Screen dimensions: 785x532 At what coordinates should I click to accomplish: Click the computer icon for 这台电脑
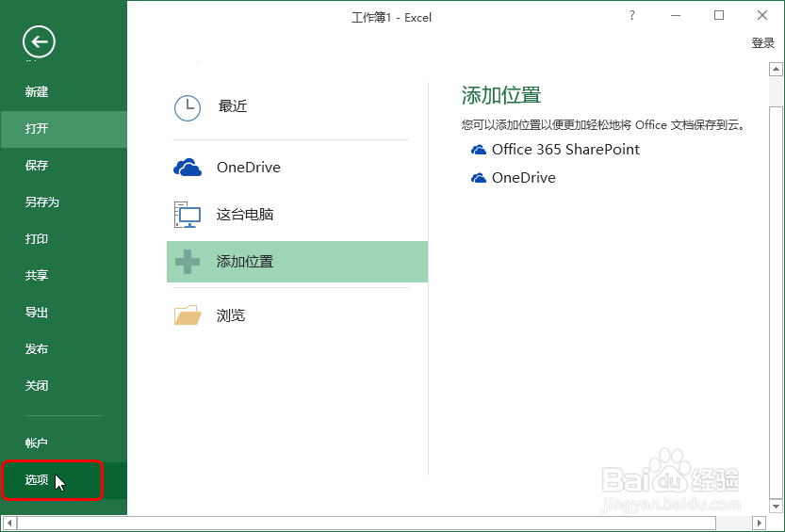188,215
